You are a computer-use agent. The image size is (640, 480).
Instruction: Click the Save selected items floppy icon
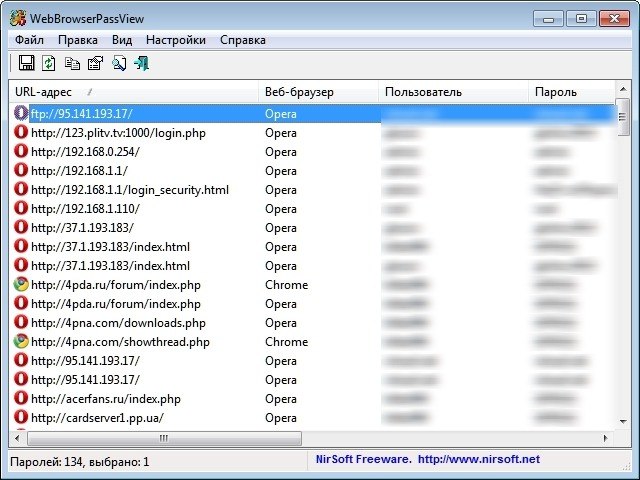pyautogui.click(x=27, y=63)
